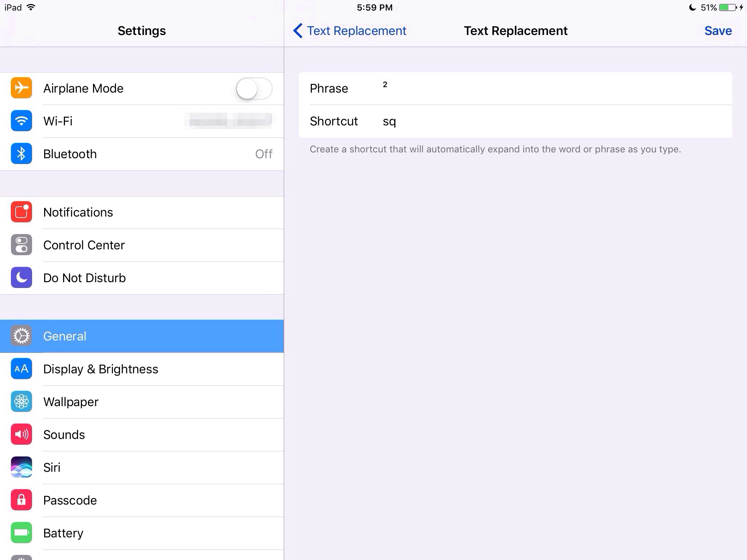Go back using the Text Replacement chevron
Viewport: 747px width, 560px height.
298,31
